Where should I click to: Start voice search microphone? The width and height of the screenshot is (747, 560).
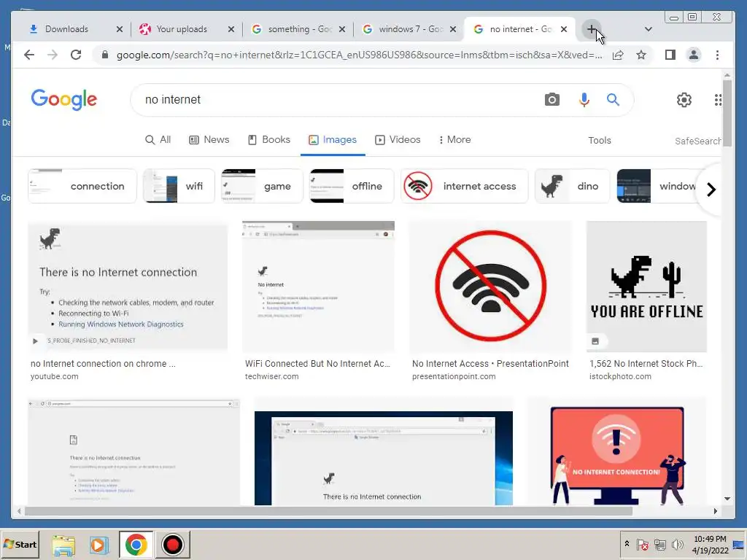pyautogui.click(x=584, y=99)
